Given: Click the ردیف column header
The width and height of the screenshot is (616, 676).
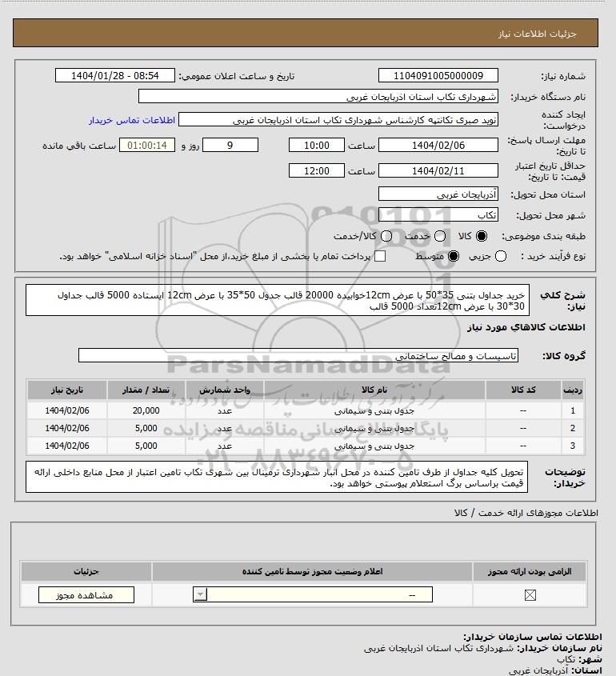Looking at the screenshot, I should 573,390.
